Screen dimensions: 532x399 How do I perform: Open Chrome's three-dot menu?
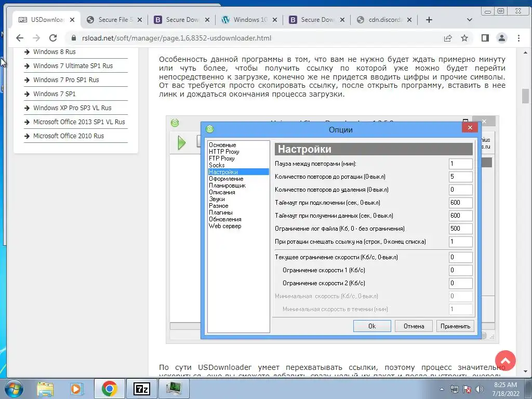coord(518,38)
